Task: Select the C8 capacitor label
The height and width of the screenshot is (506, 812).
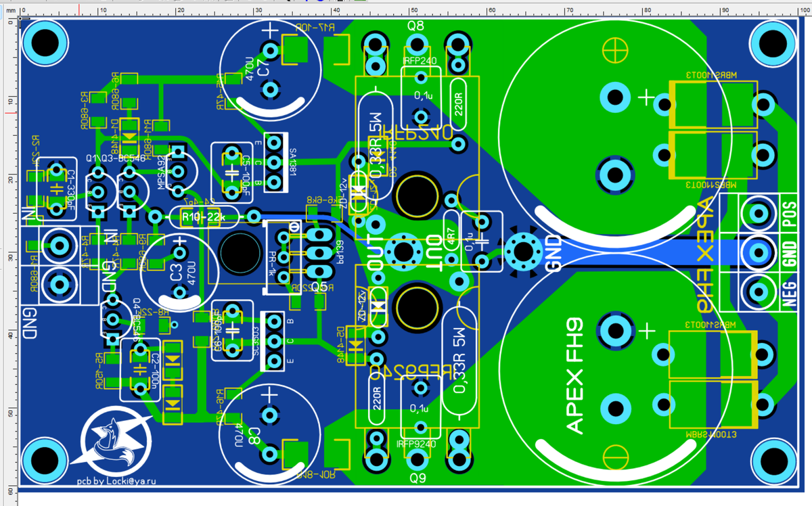Action: [x=254, y=435]
